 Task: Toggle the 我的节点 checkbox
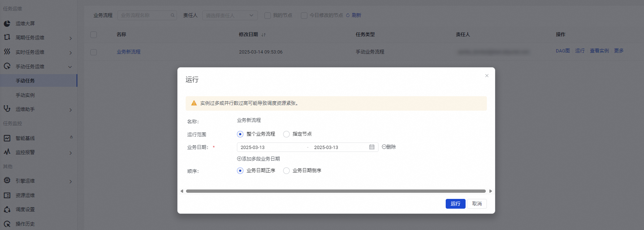tap(268, 16)
